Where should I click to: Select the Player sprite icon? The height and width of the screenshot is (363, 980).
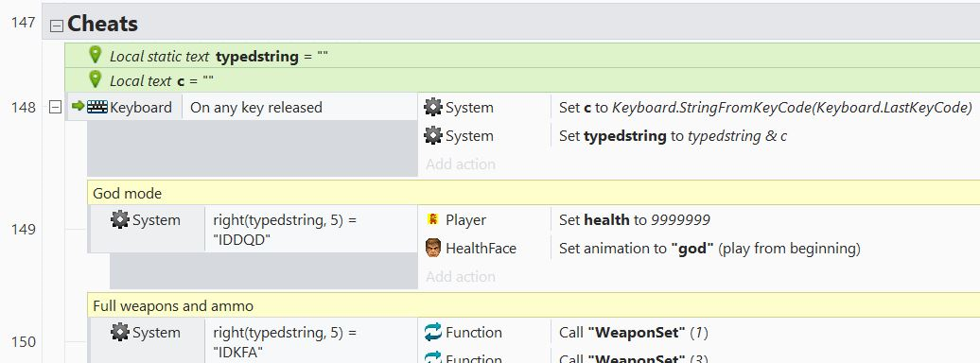click(x=432, y=219)
